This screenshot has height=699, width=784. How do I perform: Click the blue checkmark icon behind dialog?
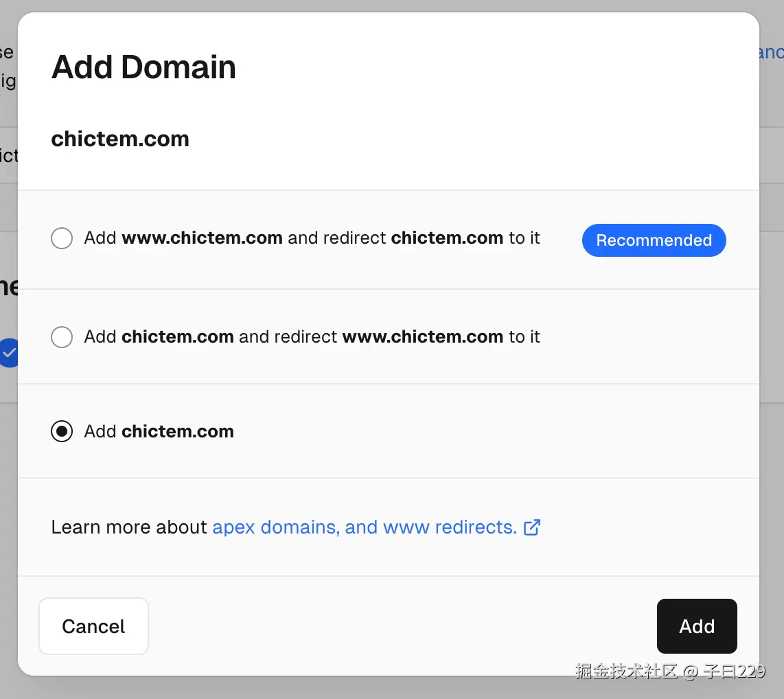(x=9, y=353)
